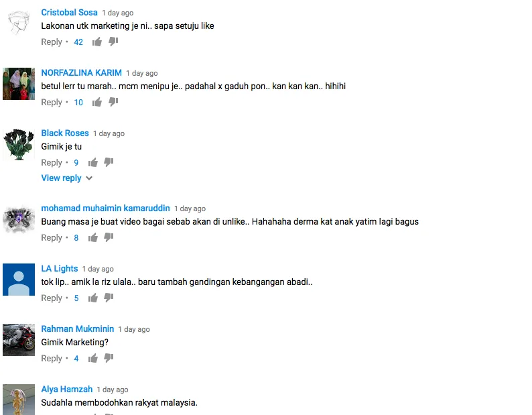Viewport: 532px width, 415px height.
Task: Thumbs down NORFAZLINA KARIM's comment
Action: point(113,102)
